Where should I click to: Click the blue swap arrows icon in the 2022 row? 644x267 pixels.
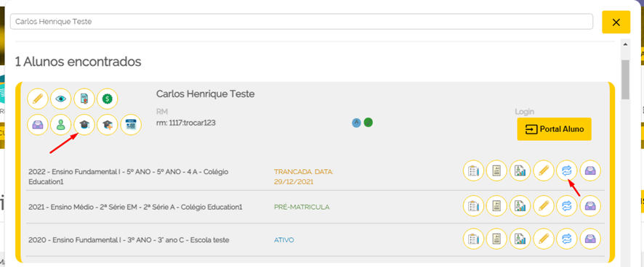[x=567, y=171]
